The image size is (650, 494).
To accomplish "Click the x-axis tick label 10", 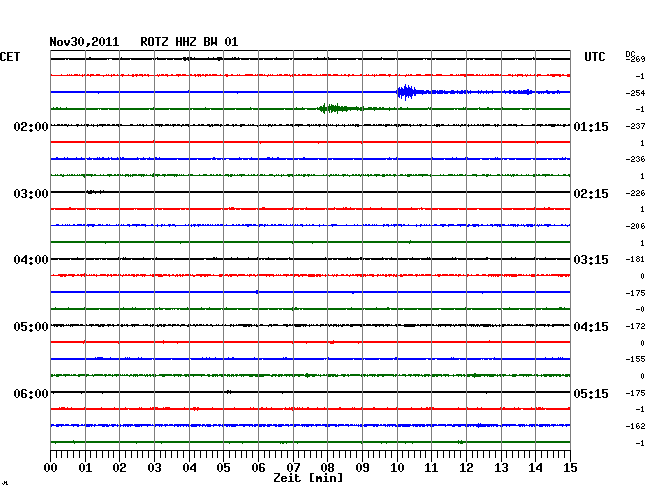I will click(397, 468).
